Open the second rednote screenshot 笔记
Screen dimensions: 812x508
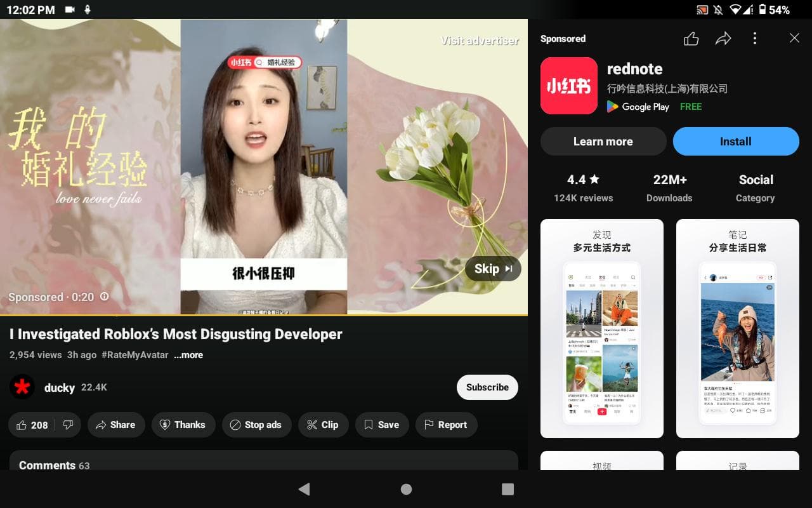(738, 328)
